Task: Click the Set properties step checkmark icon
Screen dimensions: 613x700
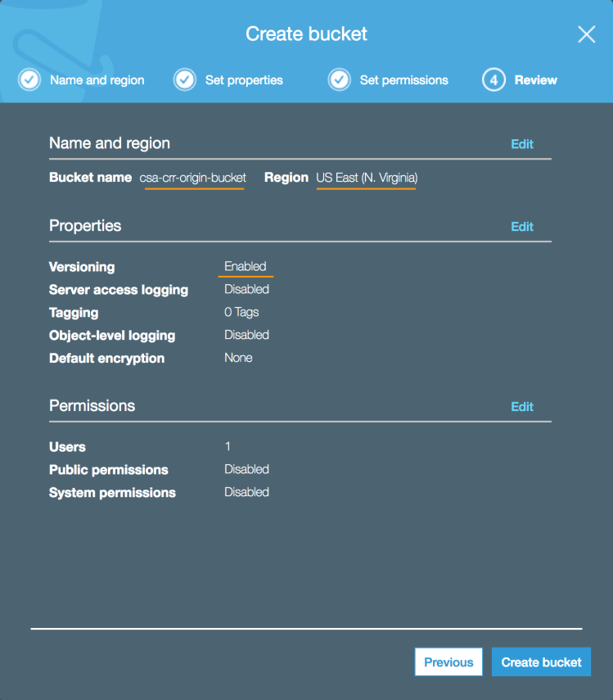Action: pyautogui.click(x=185, y=80)
